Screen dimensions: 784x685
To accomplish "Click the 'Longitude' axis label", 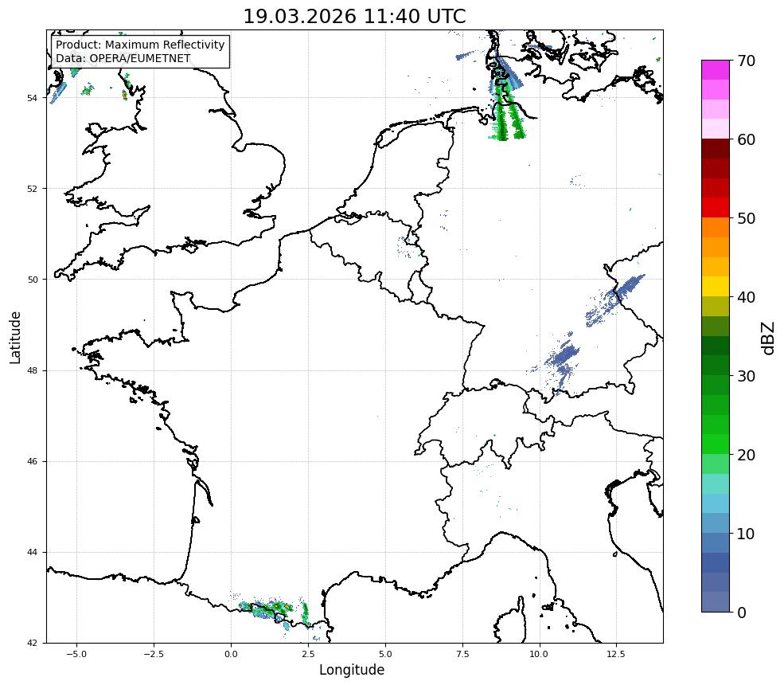I will point(352,670).
